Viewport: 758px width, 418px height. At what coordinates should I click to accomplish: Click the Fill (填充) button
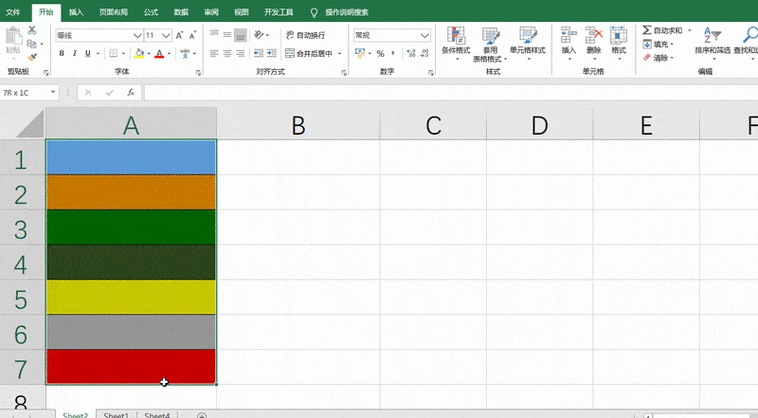[x=658, y=44]
